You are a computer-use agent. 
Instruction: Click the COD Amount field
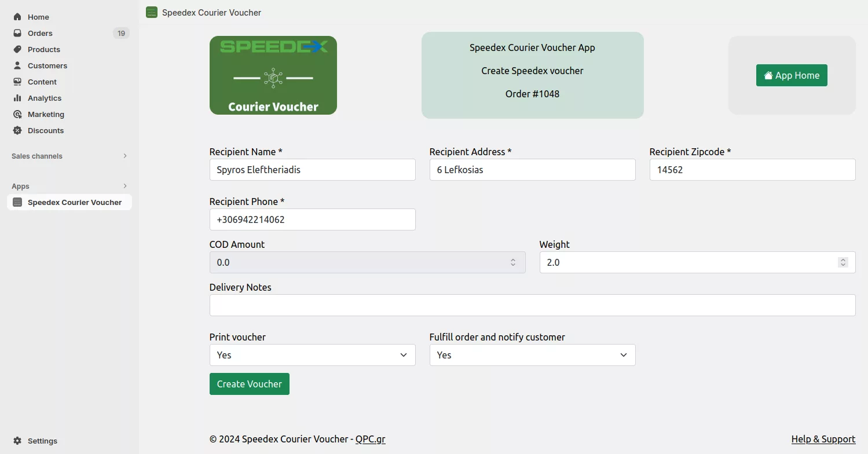click(368, 262)
